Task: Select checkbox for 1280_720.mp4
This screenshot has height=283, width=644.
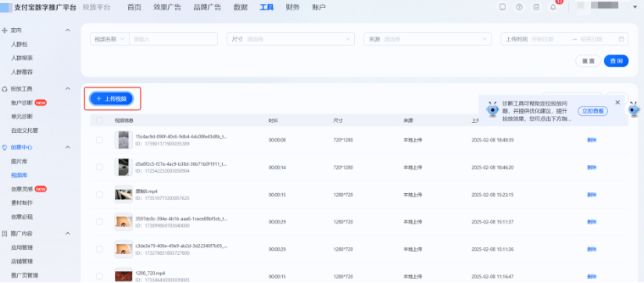Action: pyautogui.click(x=99, y=276)
